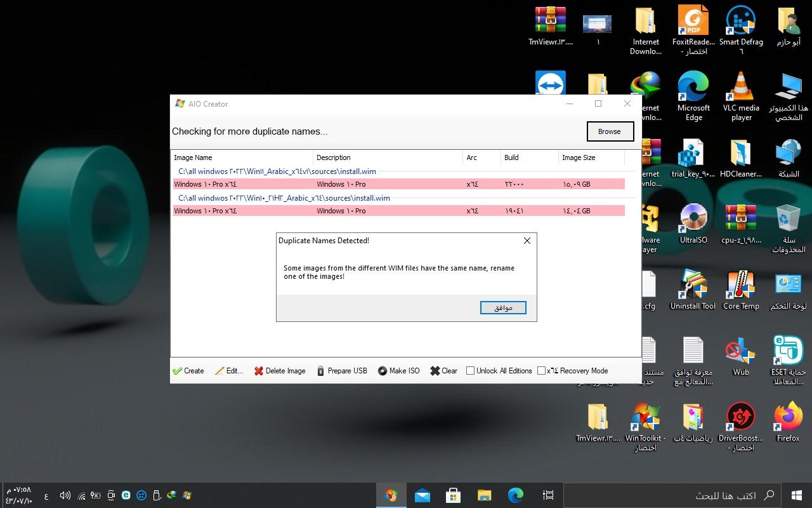Open Task View on the taskbar
The height and width of the screenshot is (508, 812).
point(549,495)
